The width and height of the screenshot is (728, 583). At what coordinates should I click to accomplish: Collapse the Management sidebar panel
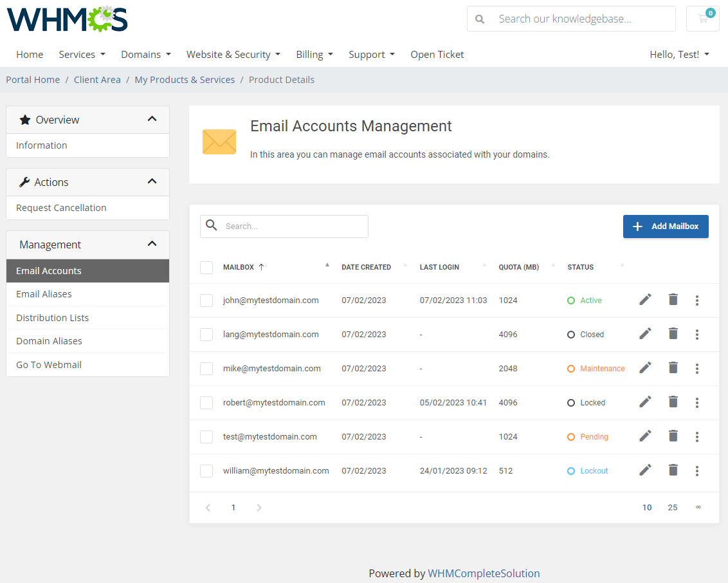pos(152,244)
